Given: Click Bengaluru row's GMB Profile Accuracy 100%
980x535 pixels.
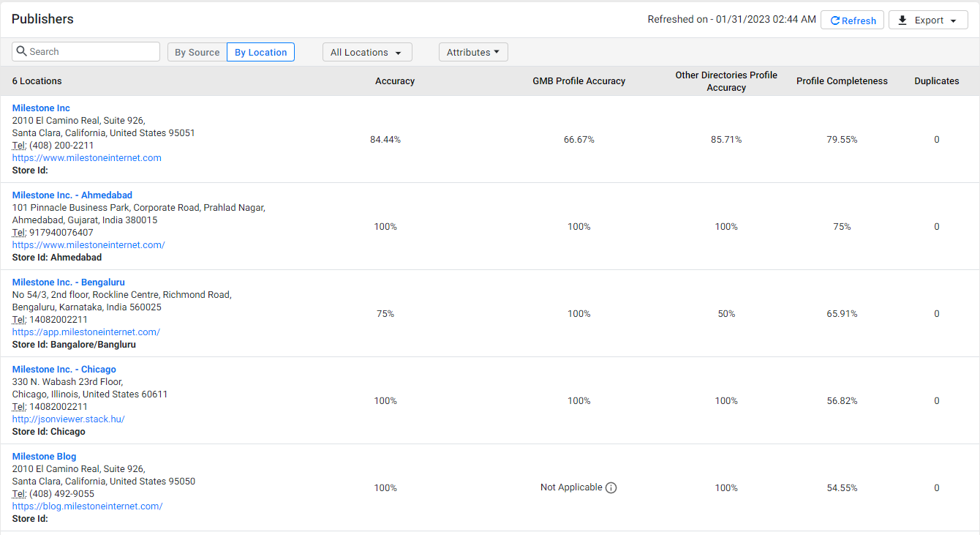Looking at the screenshot, I should [579, 314].
